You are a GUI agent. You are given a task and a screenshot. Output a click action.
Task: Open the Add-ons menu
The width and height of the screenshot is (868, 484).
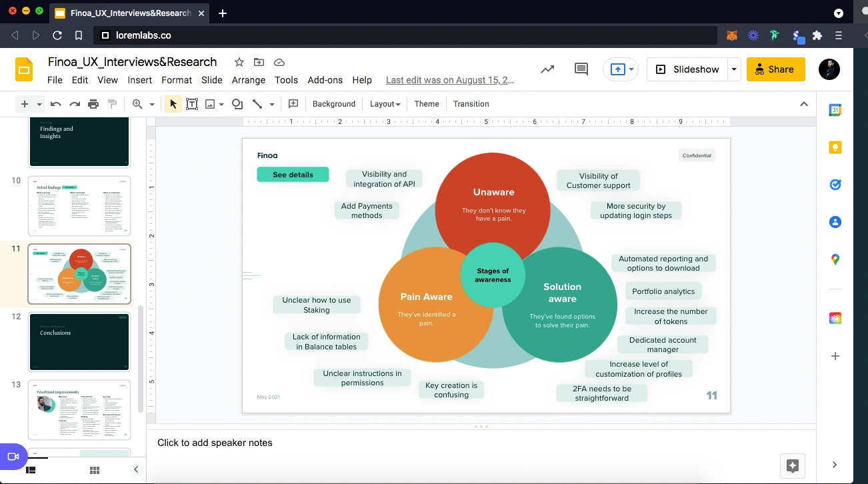pyautogui.click(x=325, y=80)
